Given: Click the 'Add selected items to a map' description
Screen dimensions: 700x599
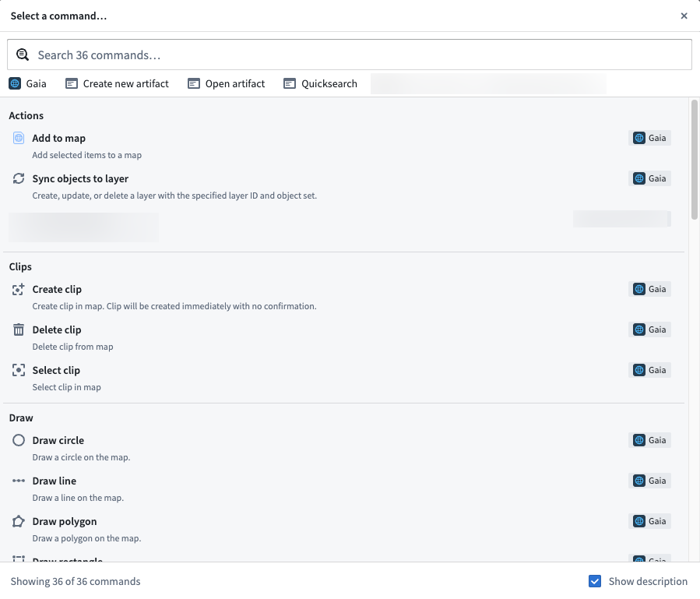Looking at the screenshot, I should (87, 155).
